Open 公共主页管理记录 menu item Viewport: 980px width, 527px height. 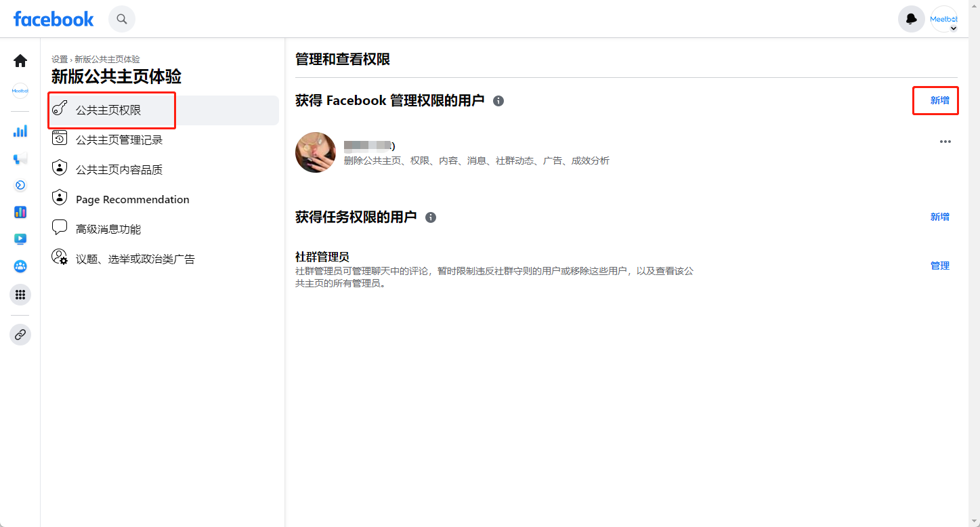164,140
